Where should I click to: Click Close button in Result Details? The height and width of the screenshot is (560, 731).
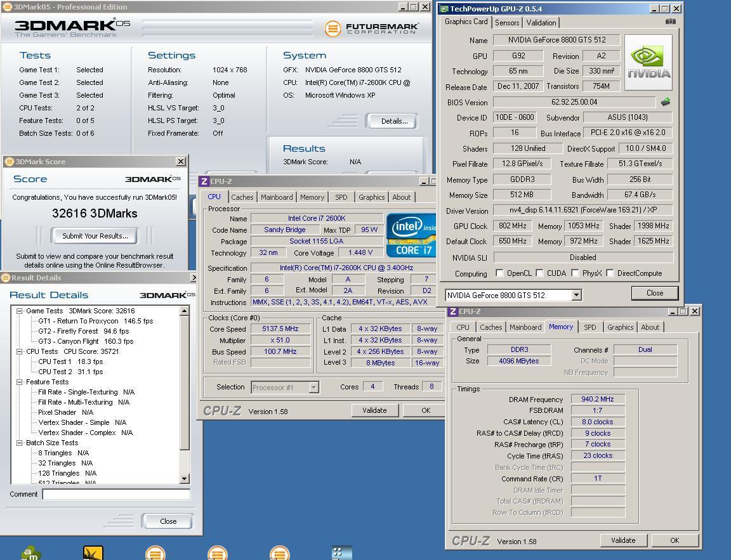point(168,521)
